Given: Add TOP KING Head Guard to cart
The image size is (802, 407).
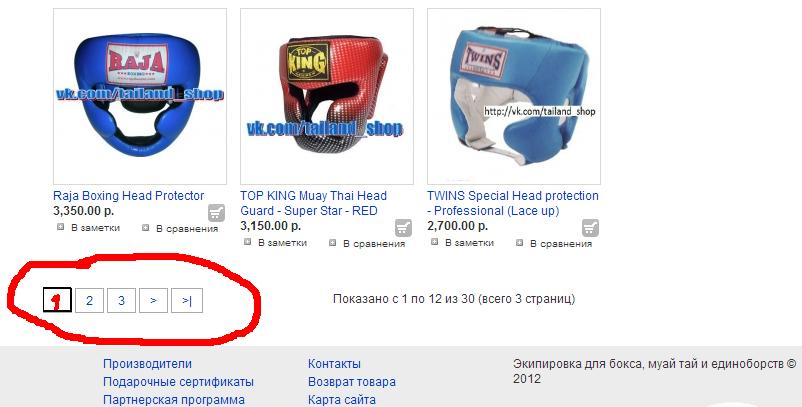Looking at the screenshot, I should click(x=404, y=228).
